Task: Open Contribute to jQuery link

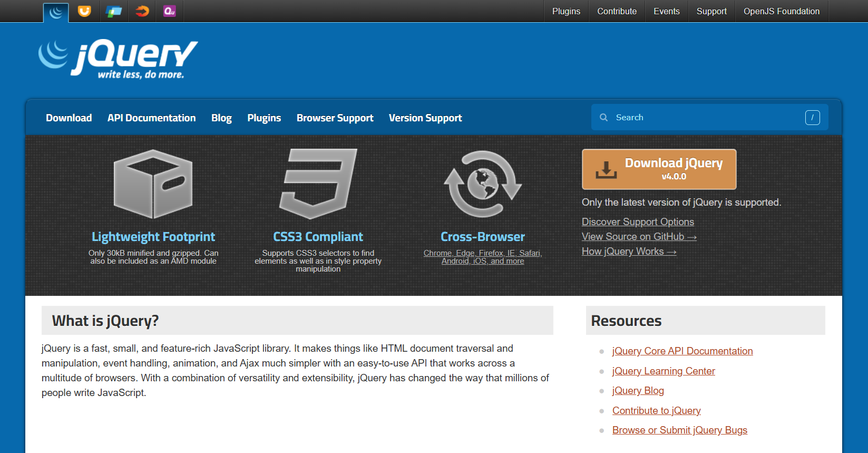Action: (657, 411)
